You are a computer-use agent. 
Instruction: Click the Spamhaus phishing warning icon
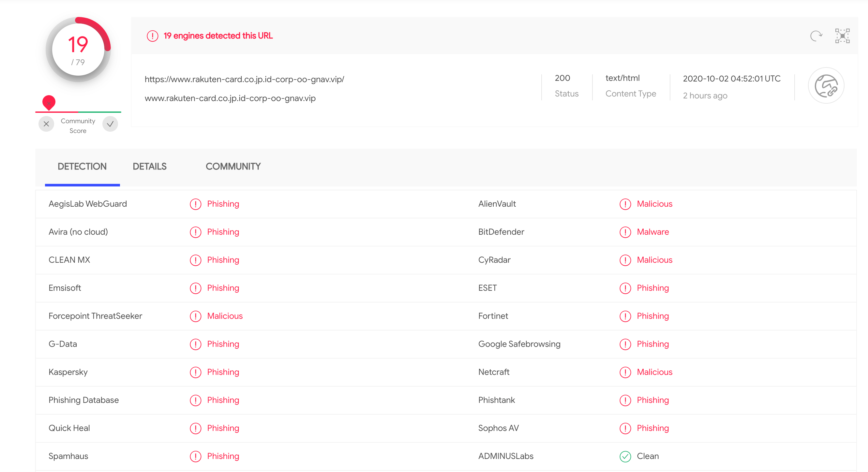click(x=195, y=456)
